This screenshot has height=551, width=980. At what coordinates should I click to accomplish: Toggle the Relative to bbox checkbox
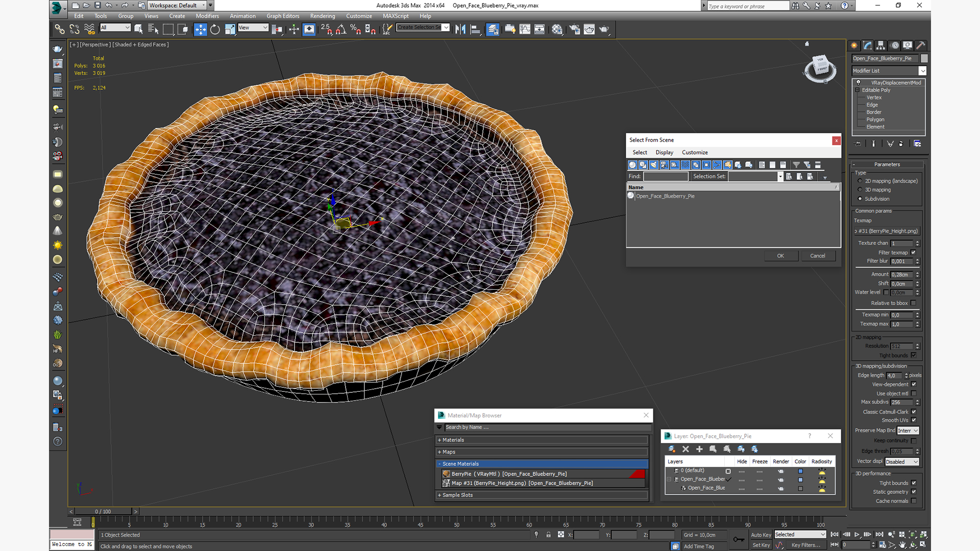914,303
